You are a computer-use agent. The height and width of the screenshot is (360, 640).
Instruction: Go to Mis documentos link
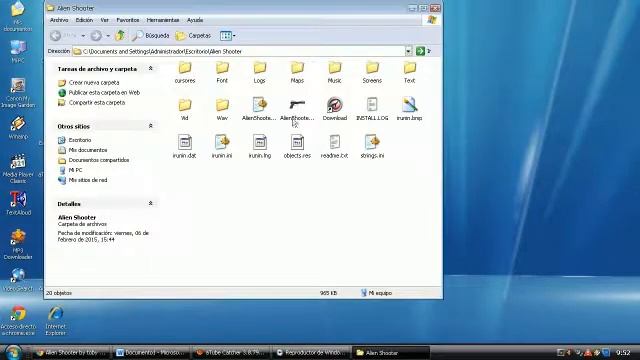pyautogui.click(x=88, y=150)
